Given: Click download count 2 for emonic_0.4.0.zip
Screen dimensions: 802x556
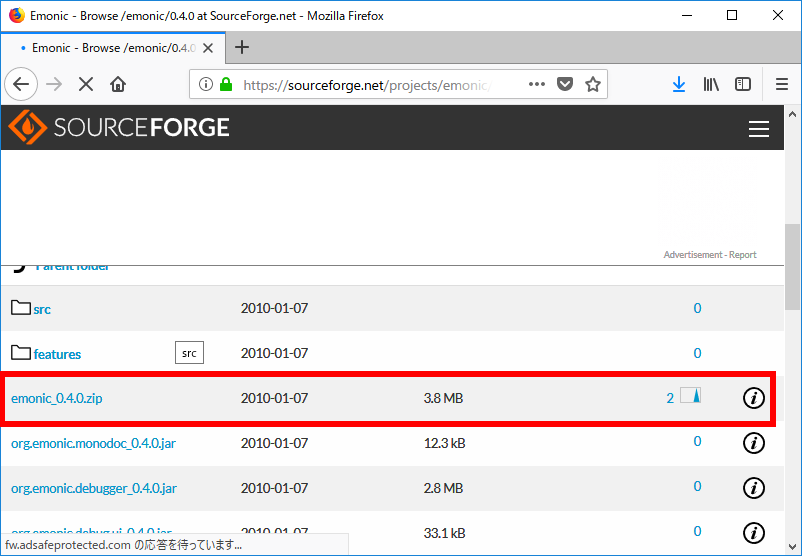Looking at the screenshot, I should pos(670,398).
